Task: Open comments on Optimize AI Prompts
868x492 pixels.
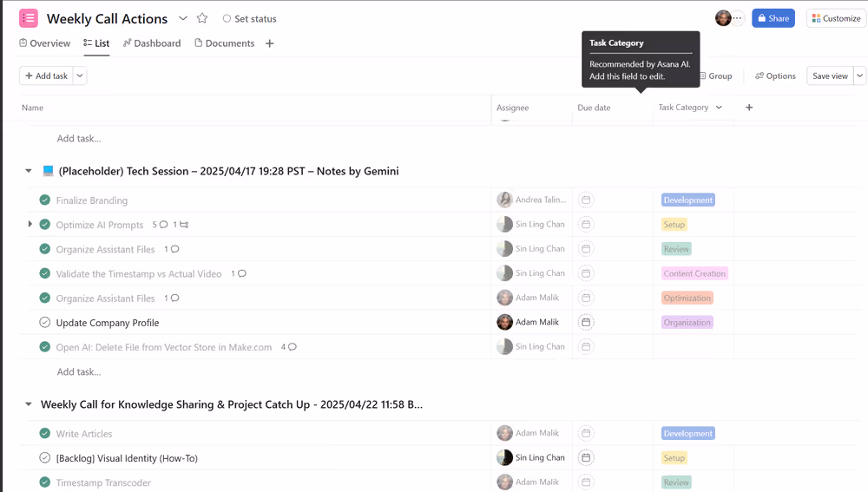Action: point(160,225)
